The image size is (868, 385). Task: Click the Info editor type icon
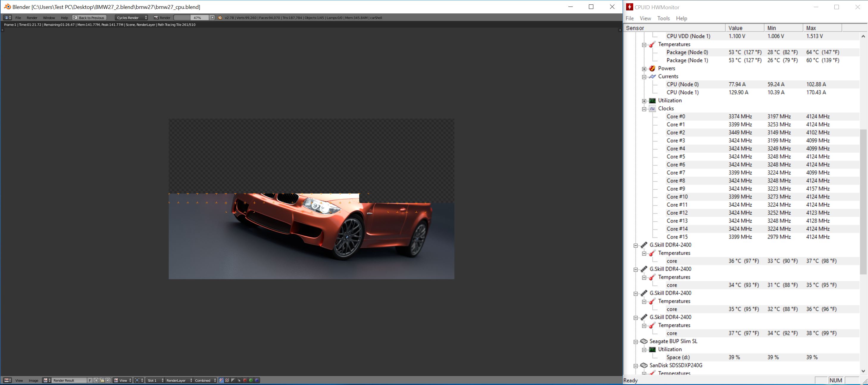[7, 18]
